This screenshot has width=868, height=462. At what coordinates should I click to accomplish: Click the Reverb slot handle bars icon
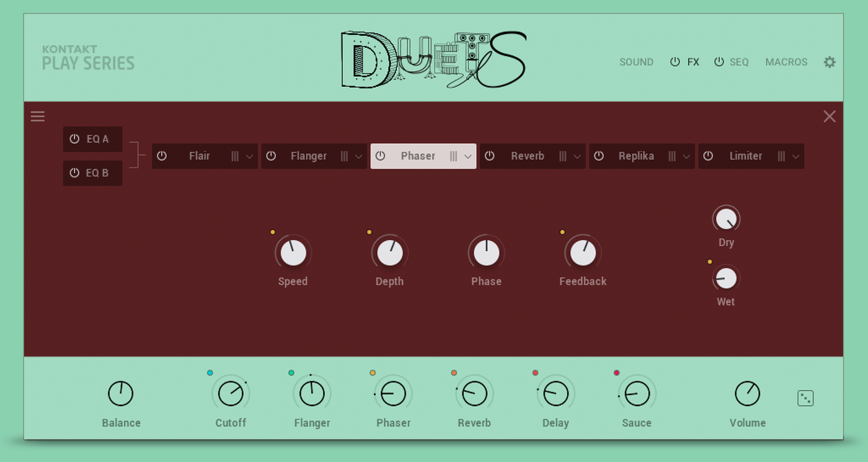click(x=562, y=156)
